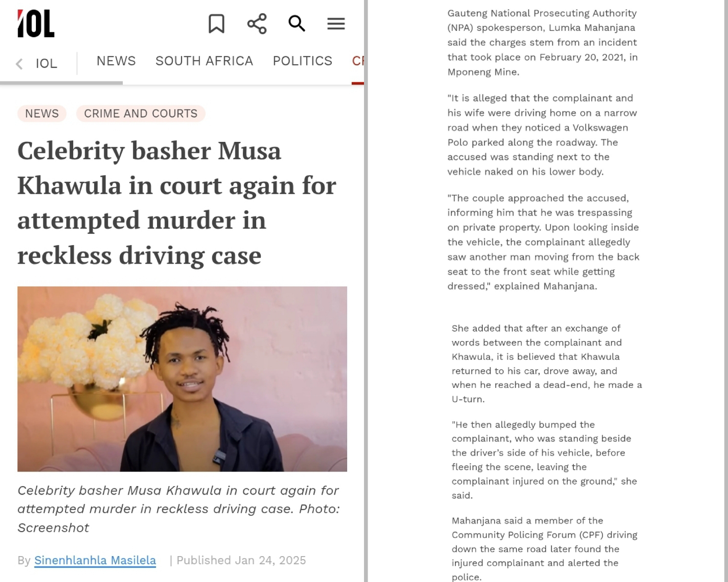The height and width of the screenshot is (582, 728).
Task: Click the Published Jan 24, 2025 date
Action: 241,560
